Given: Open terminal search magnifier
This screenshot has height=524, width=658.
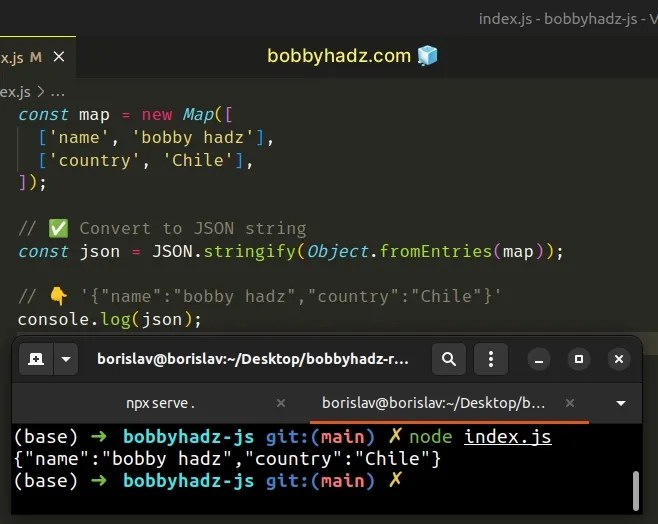Looking at the screenshot, I should coord(449,359).
